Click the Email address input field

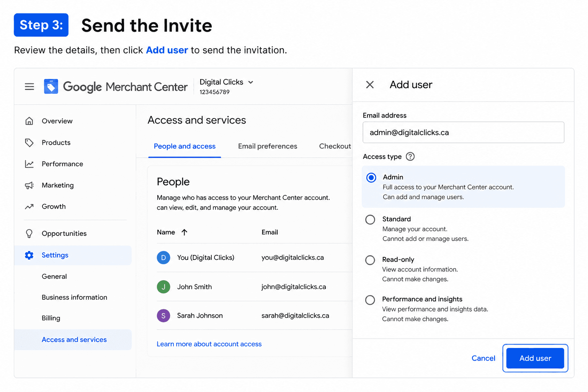coord(463,132)
